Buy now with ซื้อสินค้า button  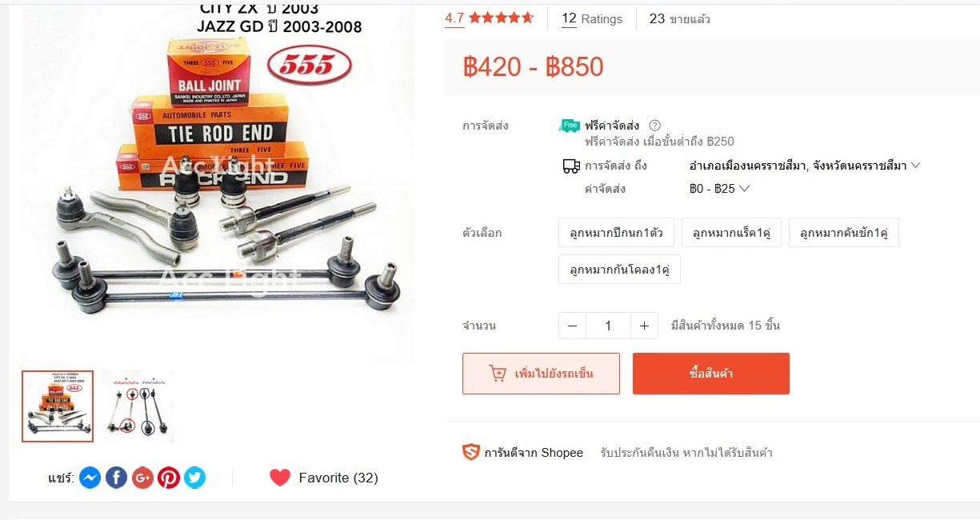[x=711, y=374]
